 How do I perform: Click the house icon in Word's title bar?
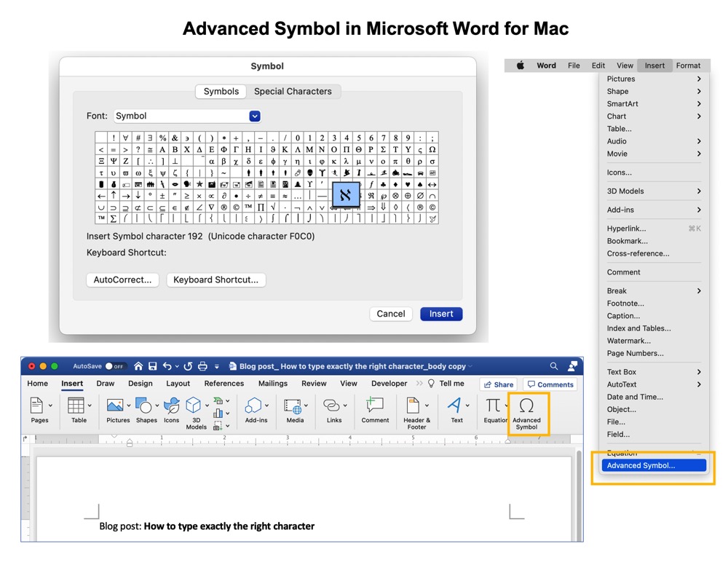[x=138, y=366]
